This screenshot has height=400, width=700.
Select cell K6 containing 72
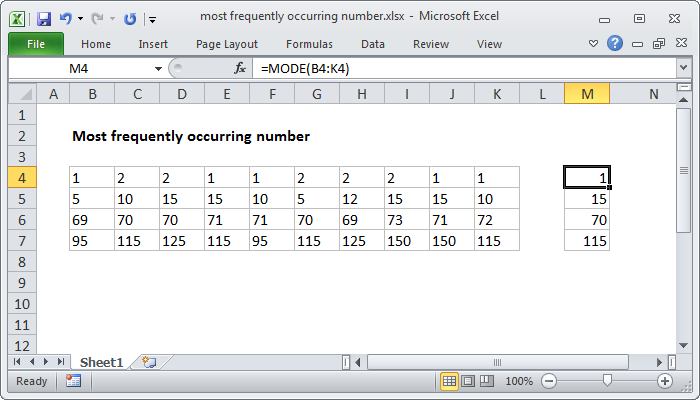[497, 220]
